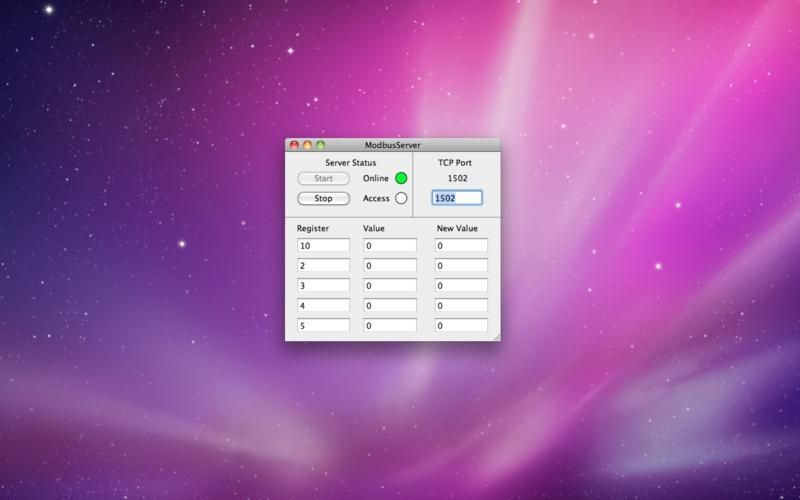Click New Value field in register 5 row
The height and width of the screenshot is (500, 800).
coord(461,326)
